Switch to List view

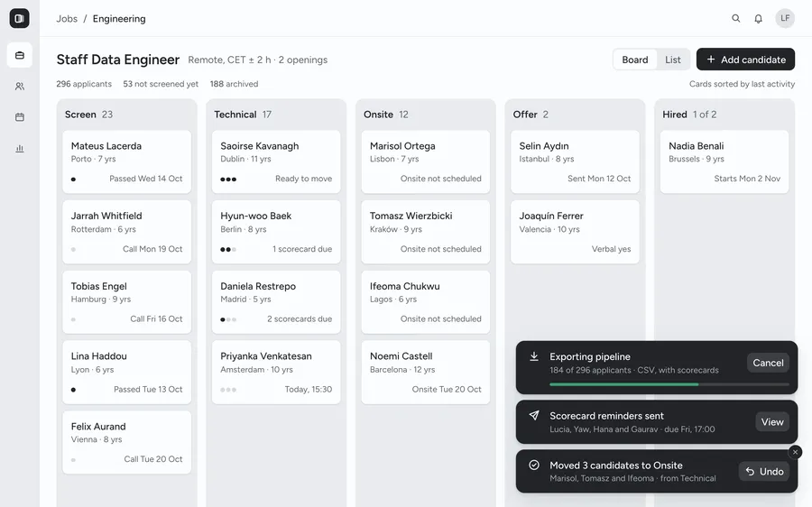click(673, 60)
